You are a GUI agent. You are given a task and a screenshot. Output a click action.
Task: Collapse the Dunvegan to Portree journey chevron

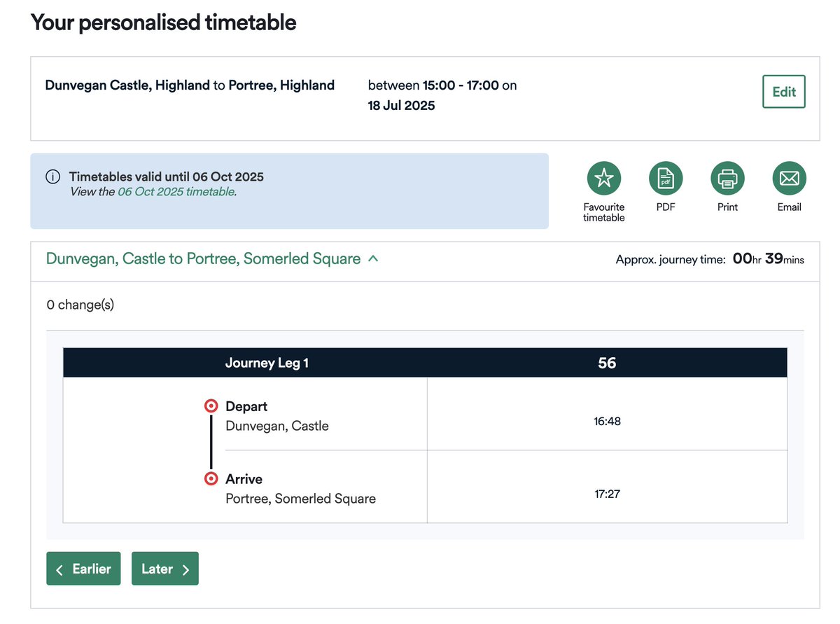tap(373, 258)
